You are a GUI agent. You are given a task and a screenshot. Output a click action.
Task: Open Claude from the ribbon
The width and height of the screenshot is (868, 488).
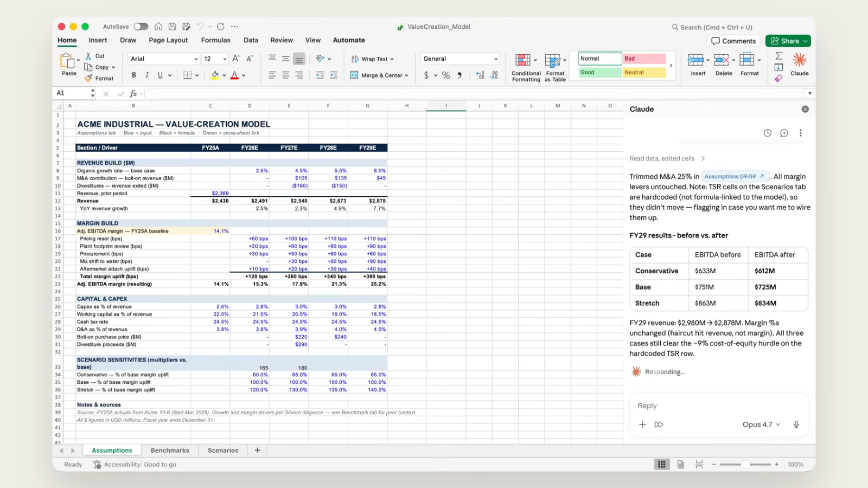800,64
